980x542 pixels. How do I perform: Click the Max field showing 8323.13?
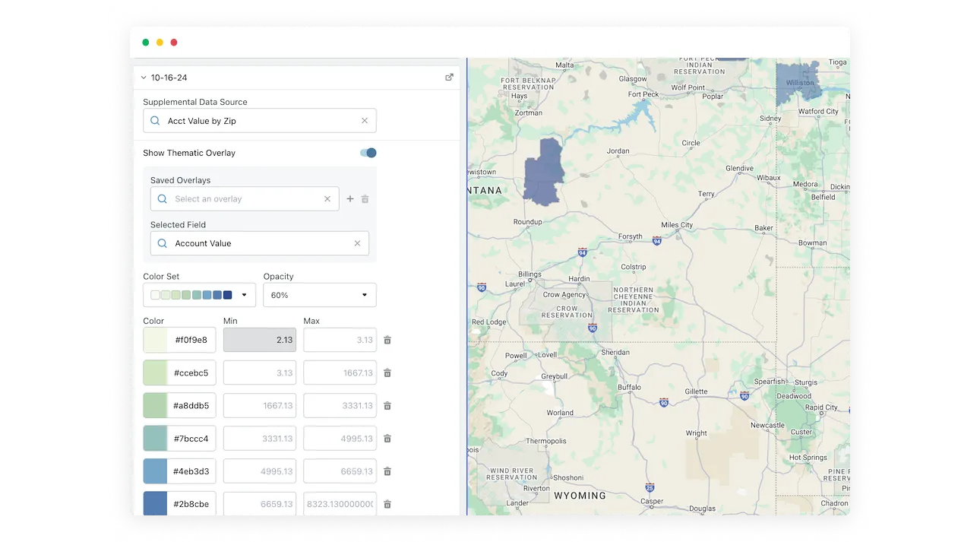[340, 503]
